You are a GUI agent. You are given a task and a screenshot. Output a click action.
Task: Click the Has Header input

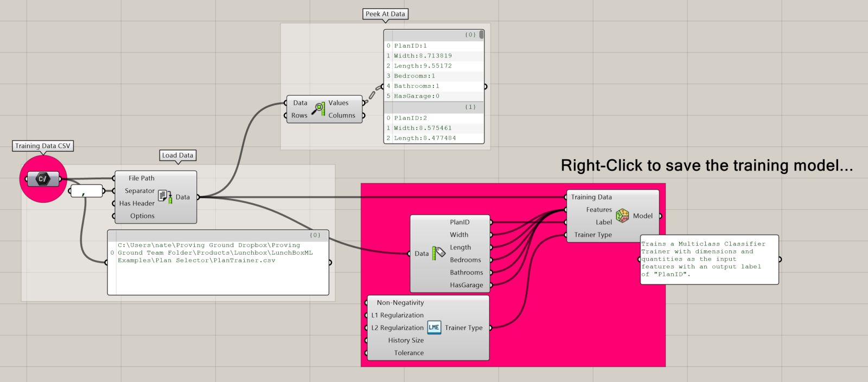coord(137,203)
